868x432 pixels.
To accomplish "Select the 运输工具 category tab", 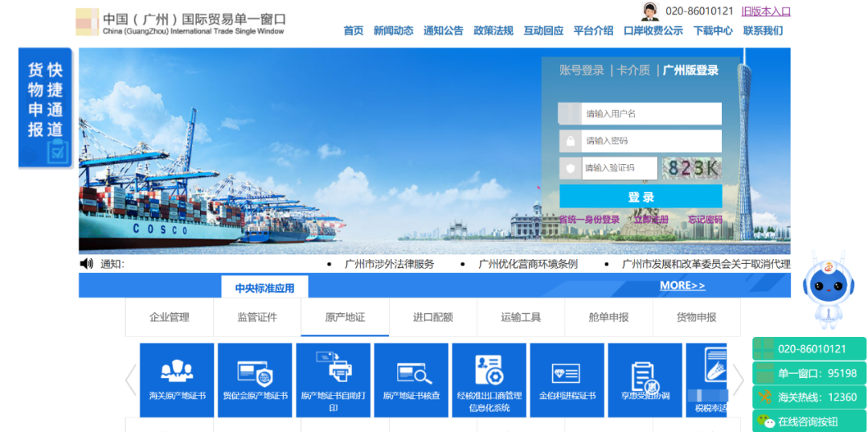I will click(521, 317).
